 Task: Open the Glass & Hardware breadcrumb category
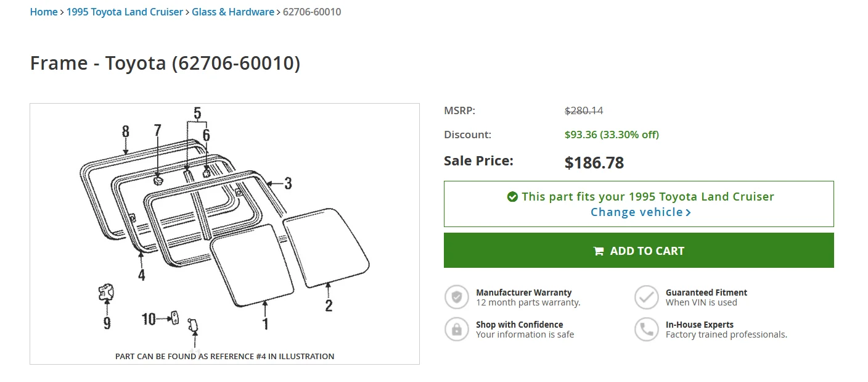click(x=233, y=12)
